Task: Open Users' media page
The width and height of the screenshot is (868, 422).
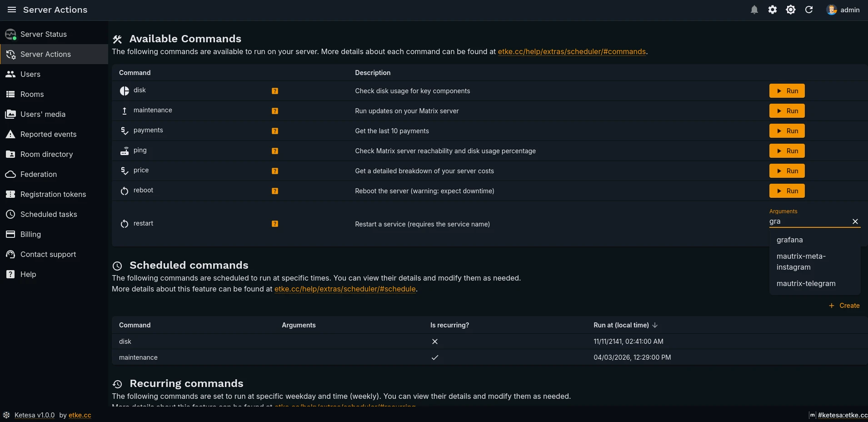Action: tap(54, 114)
